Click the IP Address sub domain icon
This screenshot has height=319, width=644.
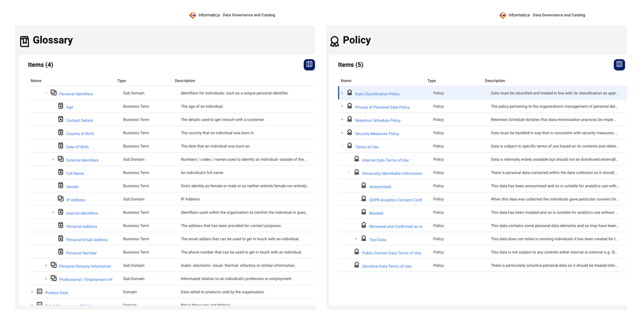(61, 199)
